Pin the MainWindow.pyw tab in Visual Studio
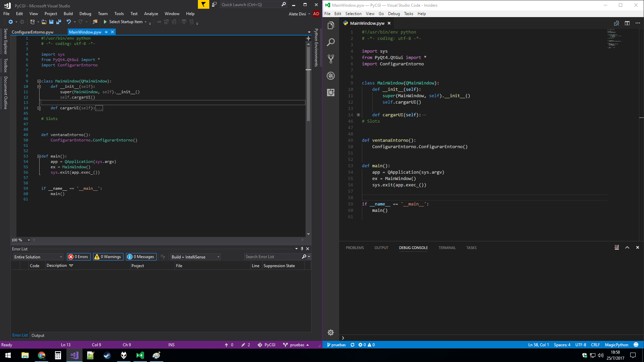The width and height of the screenshot is (644, 362). [106, 32]
